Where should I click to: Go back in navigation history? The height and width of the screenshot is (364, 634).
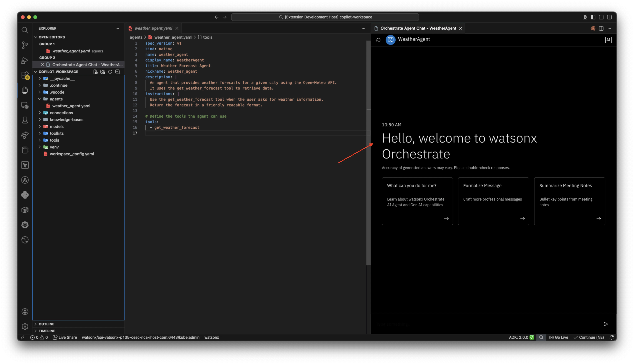[x=217, y=17]
